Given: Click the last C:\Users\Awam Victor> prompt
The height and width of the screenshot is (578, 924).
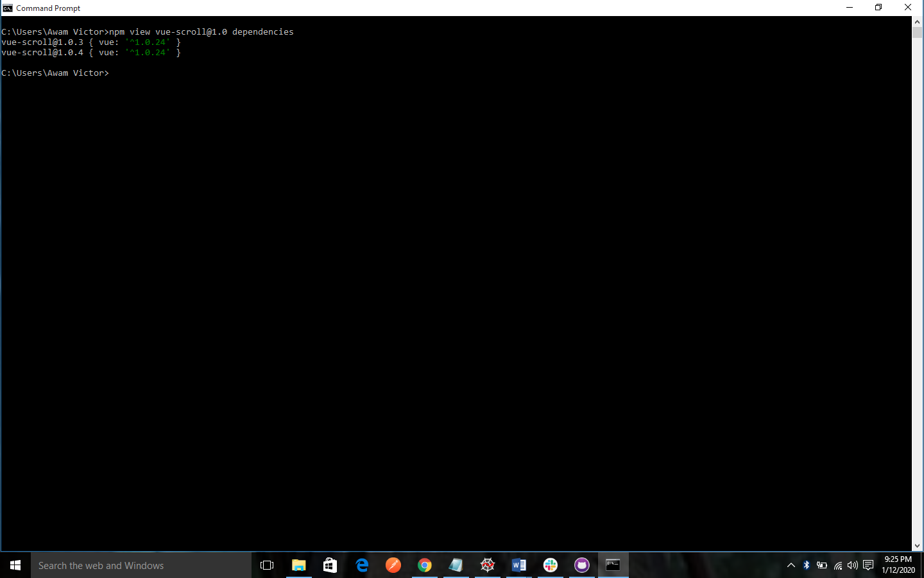Looking at the screenshot, I should click(55, 73).
